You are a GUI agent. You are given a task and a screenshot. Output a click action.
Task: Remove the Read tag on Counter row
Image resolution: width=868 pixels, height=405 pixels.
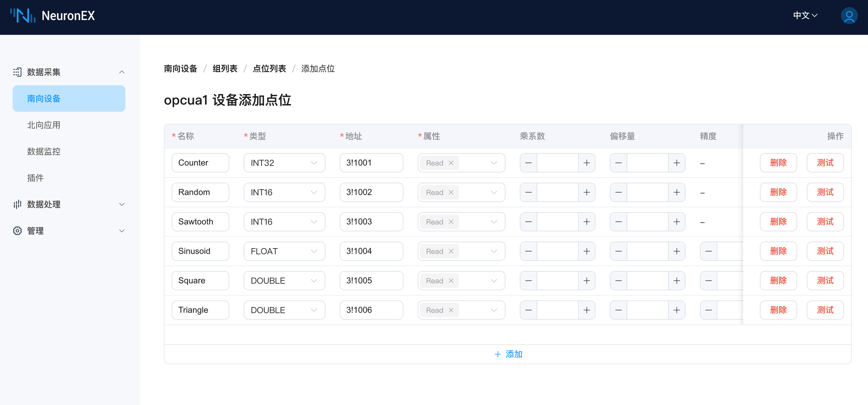451,163
